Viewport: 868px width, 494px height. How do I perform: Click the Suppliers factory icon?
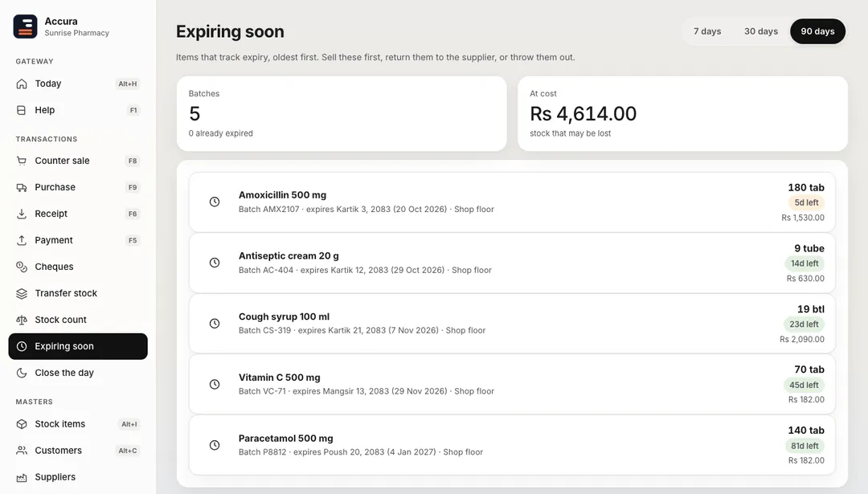click(x=22, y=477)
